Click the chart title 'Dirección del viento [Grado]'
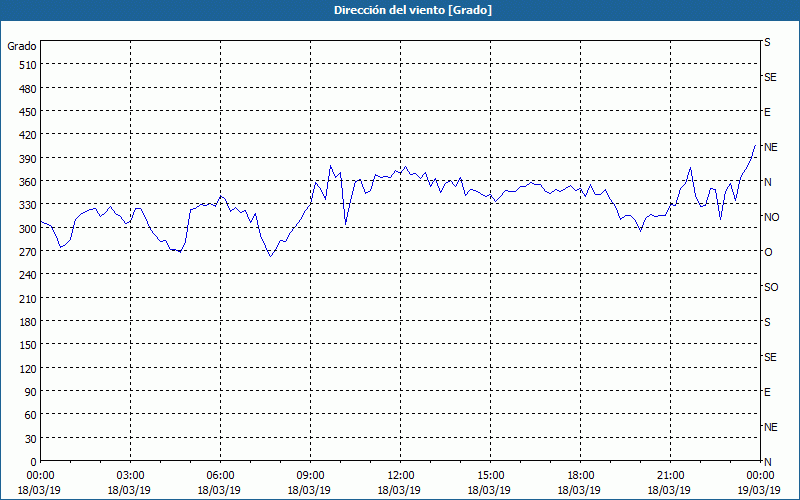Viewport: 800px width, 500px height. [x=413, y=10]
